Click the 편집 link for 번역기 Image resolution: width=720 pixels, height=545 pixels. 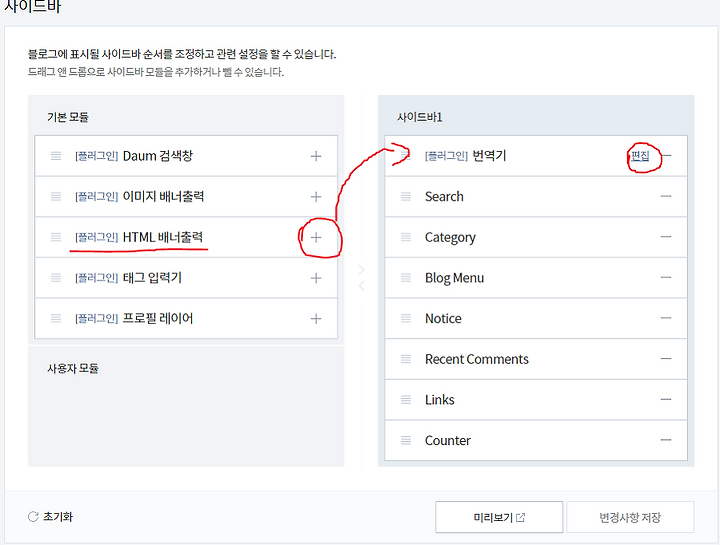coord(640,156)
